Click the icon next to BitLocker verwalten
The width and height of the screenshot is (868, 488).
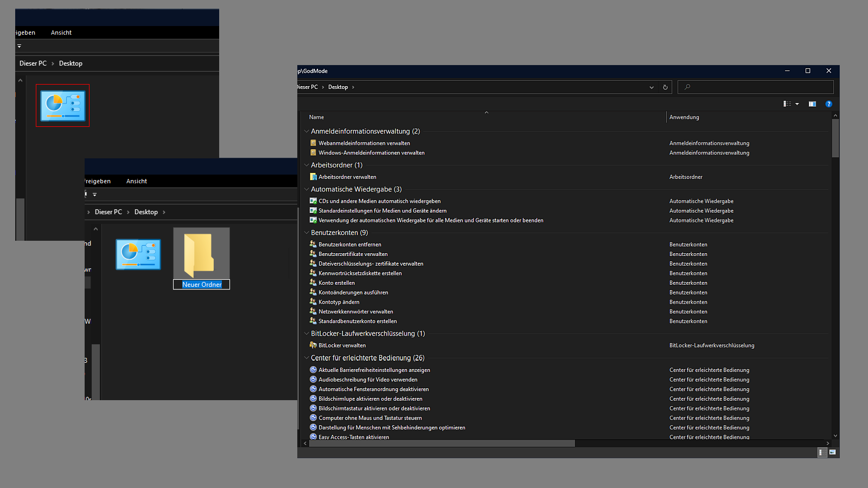(x=313, y=345)
